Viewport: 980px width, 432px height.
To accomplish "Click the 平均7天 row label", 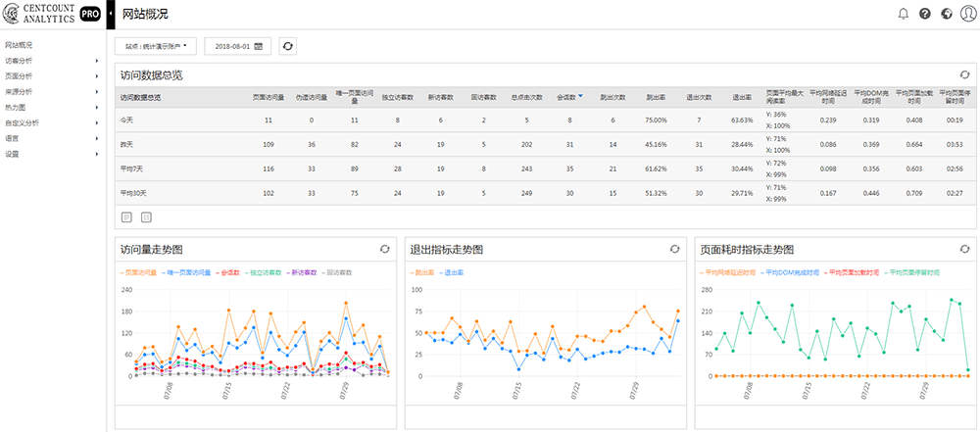I will pyautogui.click(x=130, y=168).
